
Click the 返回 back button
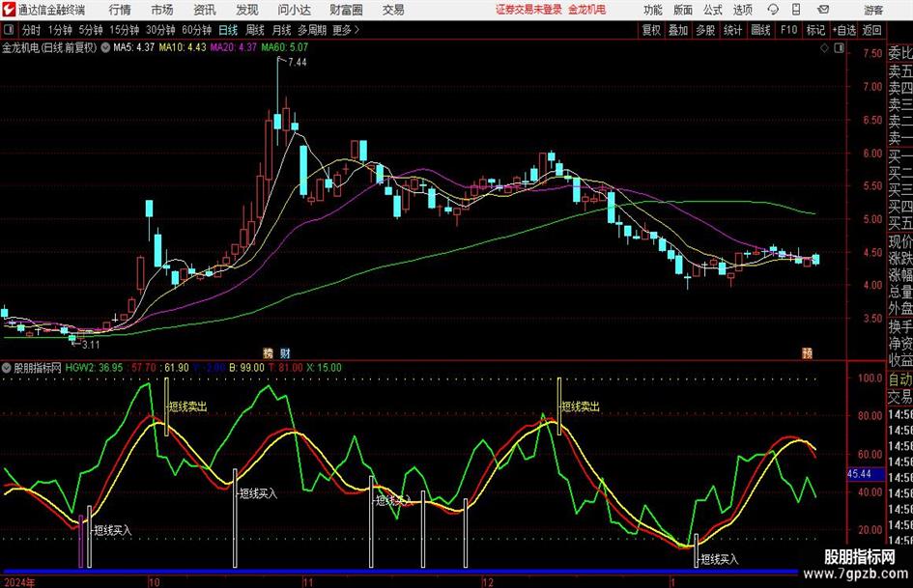(x=872, y=30)
